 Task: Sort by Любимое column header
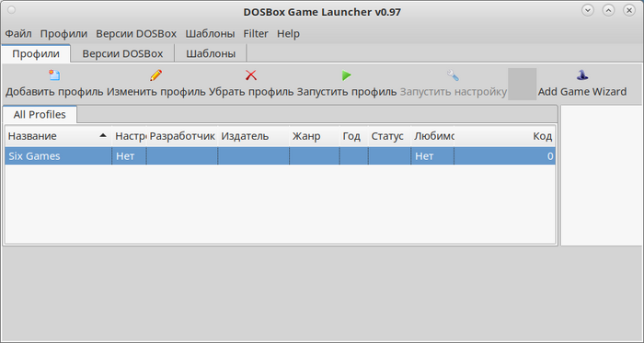(432, 136)
